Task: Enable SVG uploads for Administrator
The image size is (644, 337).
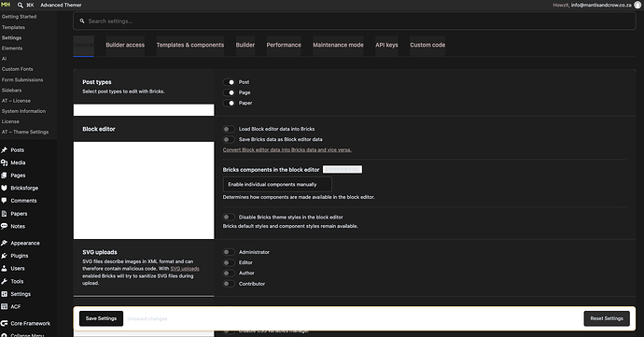Action: tap(229, 252)
